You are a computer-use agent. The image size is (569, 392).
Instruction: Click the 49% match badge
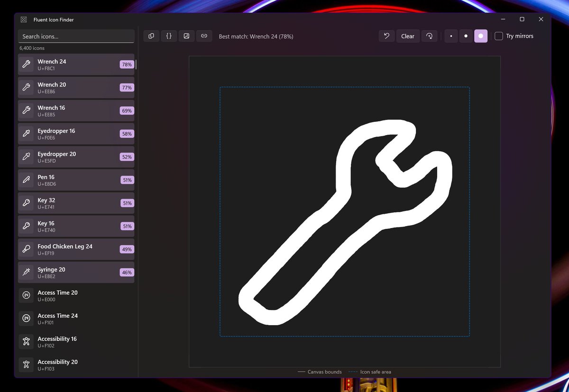click(x=127, y=249)
